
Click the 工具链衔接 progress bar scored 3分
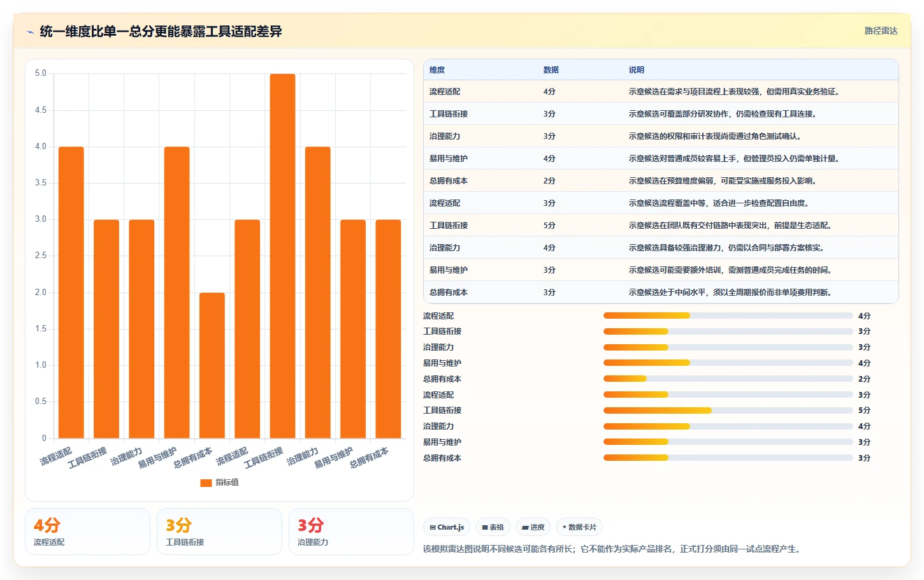click(728, 331)
